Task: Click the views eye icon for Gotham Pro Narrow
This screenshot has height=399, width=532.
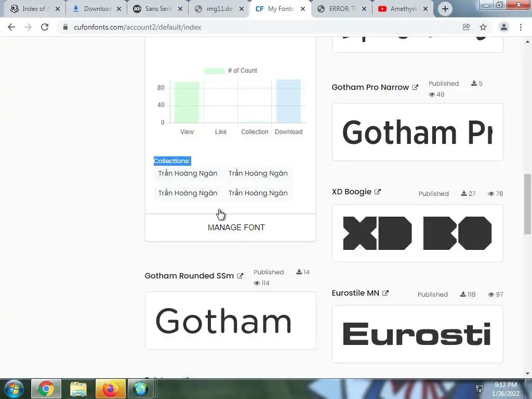Action: (432, 95)
